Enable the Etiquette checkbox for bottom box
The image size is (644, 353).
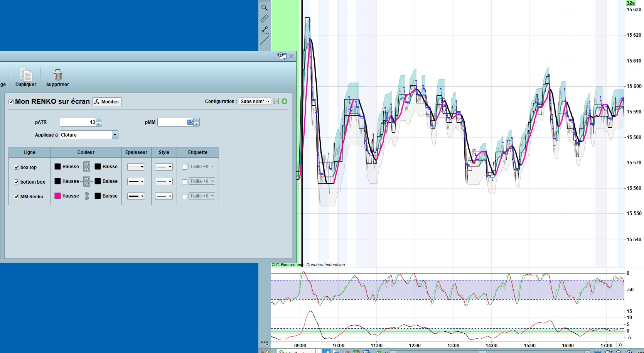pyautogui.click(x=184, y=182)
